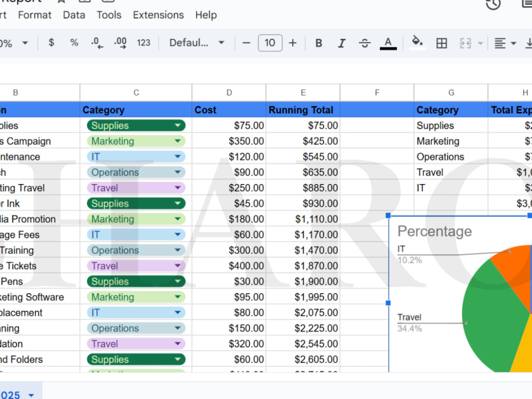Select running total cell $1,110.00
The width and height of the screenshot is (532, 399).
click(303, 219)
